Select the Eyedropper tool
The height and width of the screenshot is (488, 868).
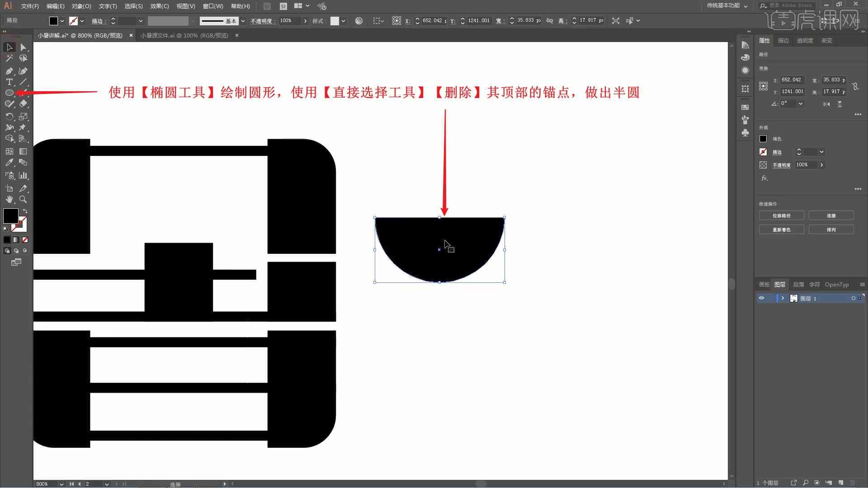(x=9, y=162)
